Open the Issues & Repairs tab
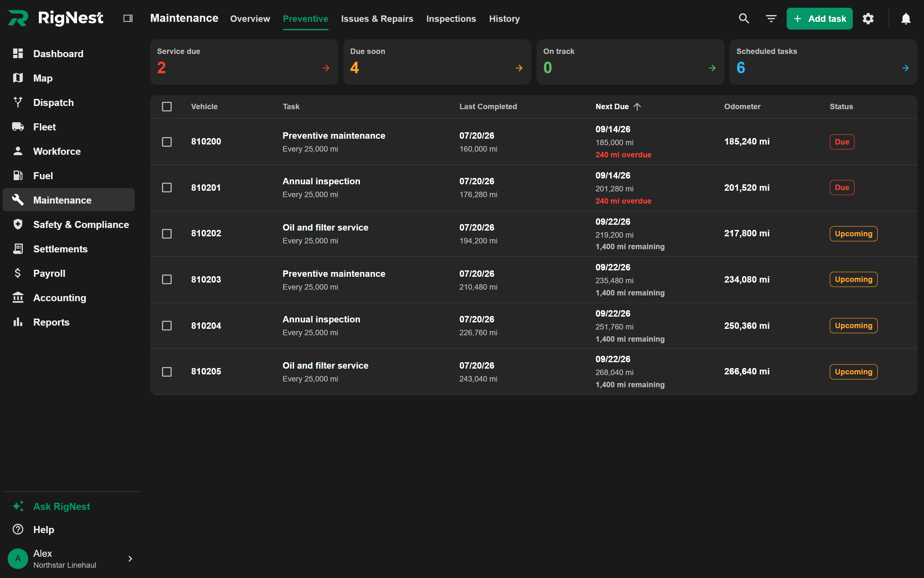Screen dimensions: 924x578 coord(377,19)
